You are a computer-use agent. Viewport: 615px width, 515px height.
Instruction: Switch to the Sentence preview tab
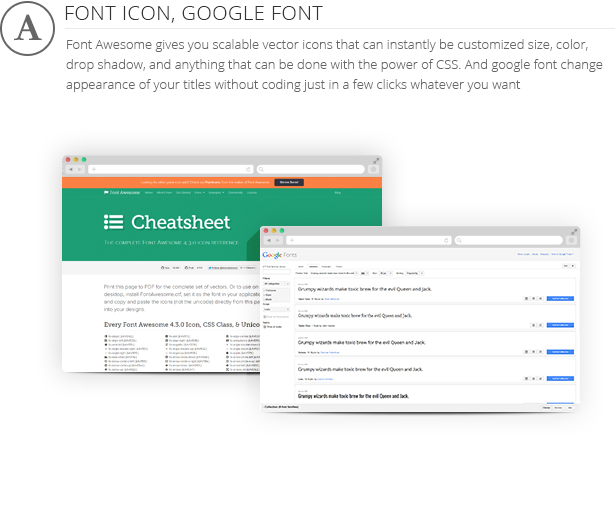[313, 267]
